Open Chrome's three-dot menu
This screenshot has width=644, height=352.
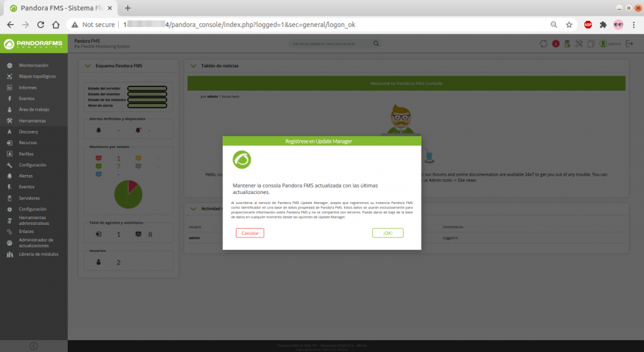coord(634,25)
